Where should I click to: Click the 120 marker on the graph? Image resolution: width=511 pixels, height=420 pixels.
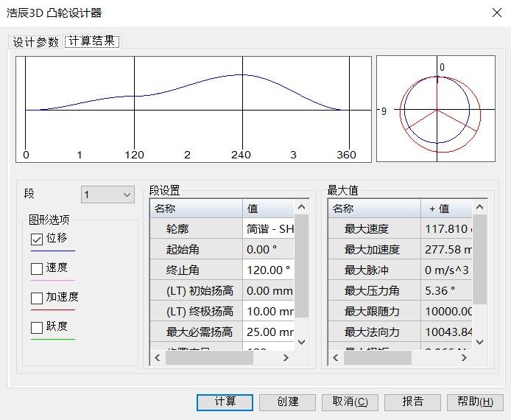(134, 155)
